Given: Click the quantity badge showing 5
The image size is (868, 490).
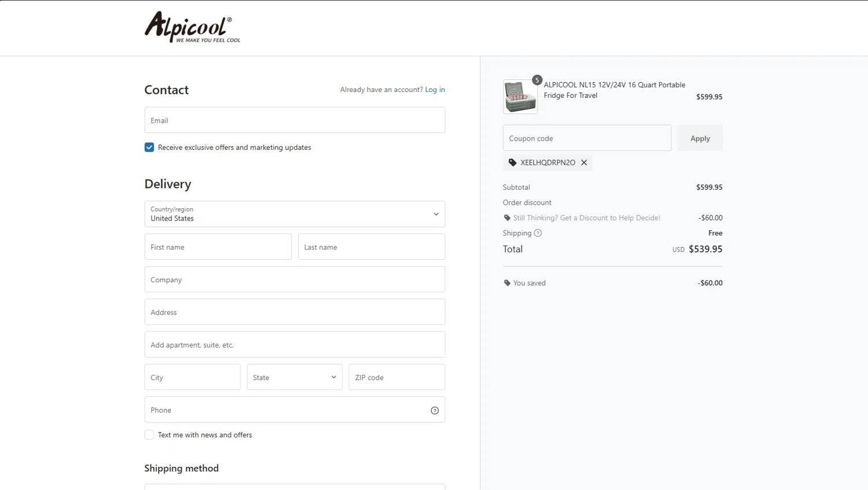Looking at the screenshot, I should [537, 80].
